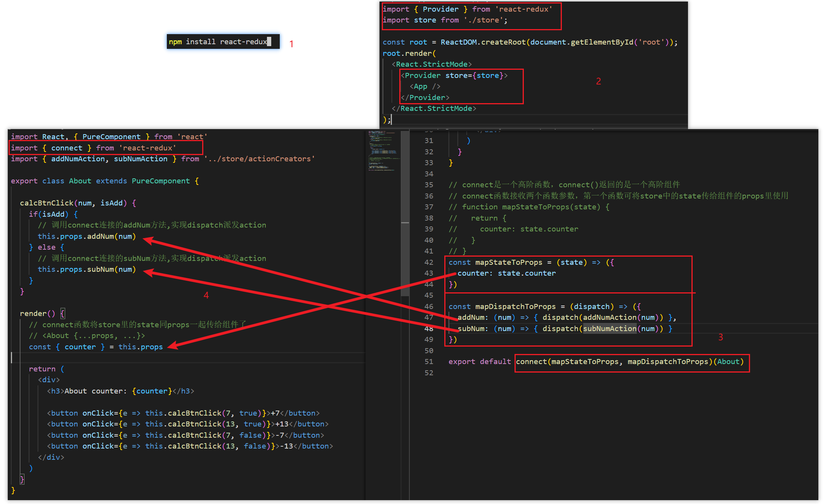This screenshot has height=504, width=823.
Task: Click the addNumAction, subNumAction import line
Action: point(163,159)
